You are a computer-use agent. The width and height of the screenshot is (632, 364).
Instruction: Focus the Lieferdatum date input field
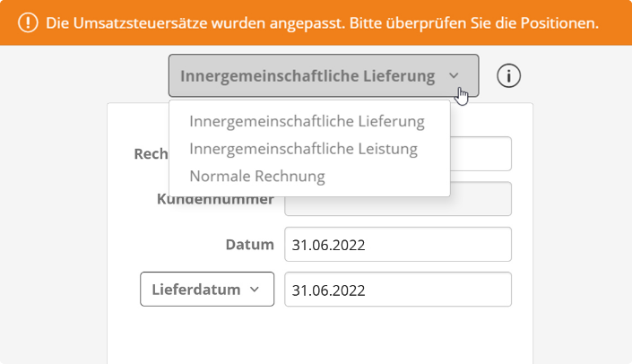tap(398, 290)
